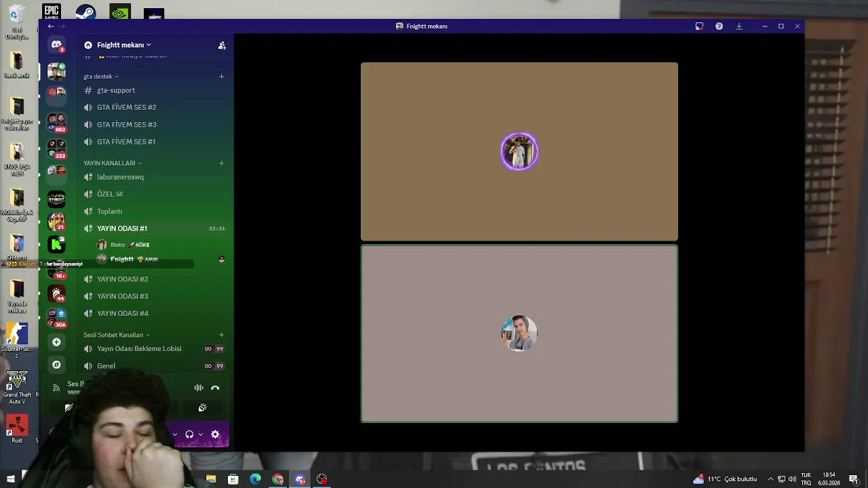
Task: Join Genel voice channel
Action: click(154, 366)
